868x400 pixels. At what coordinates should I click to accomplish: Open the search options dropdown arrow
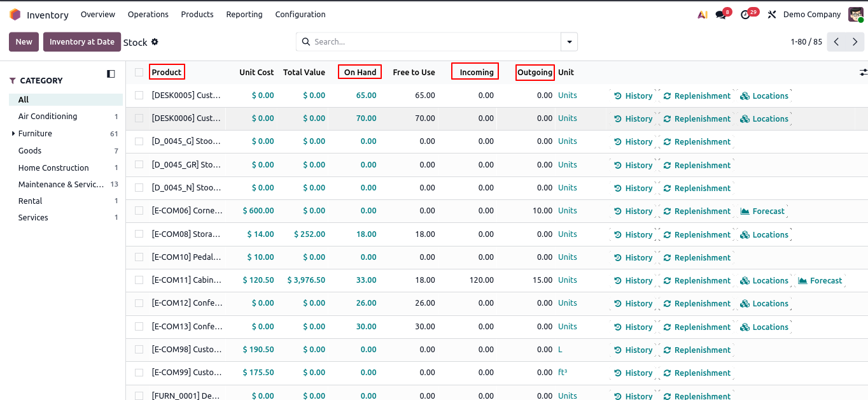[x=569, y=42]
